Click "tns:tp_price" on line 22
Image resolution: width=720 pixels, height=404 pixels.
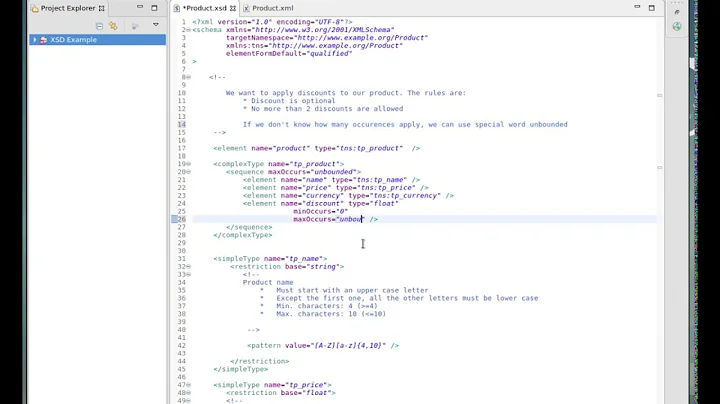point(386,188)
